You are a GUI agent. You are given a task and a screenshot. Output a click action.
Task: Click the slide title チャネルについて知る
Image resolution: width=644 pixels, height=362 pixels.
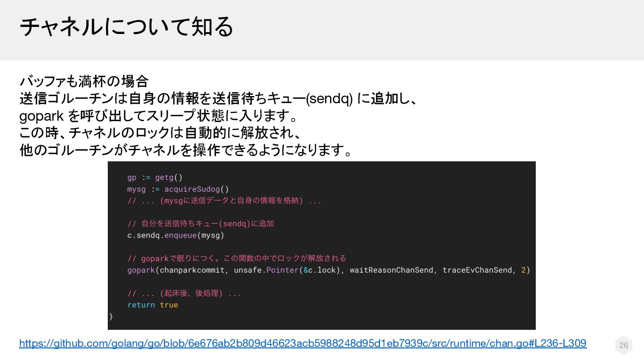127,27
